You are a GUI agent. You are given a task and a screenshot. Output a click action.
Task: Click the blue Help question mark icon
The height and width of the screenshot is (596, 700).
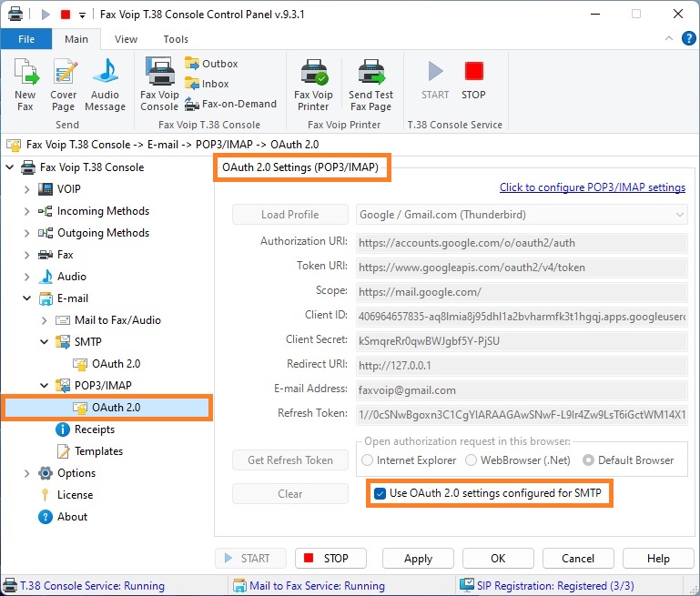pyautogui.click(x=688, y=39)
